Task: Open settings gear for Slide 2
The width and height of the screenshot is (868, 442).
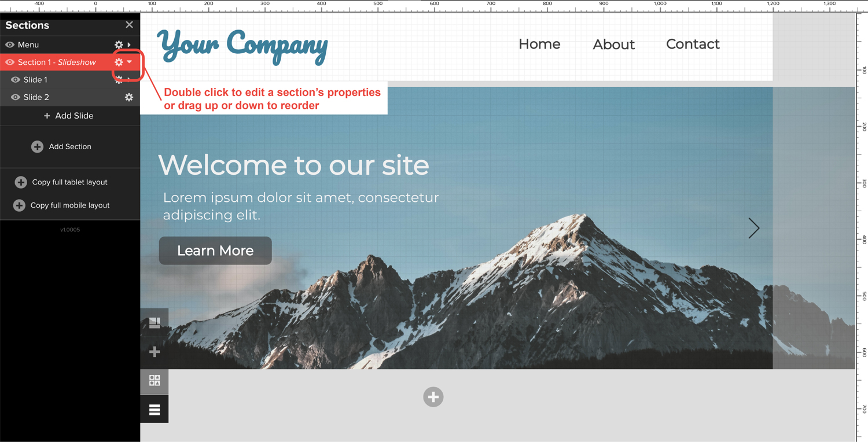Action: coord(129,97)
